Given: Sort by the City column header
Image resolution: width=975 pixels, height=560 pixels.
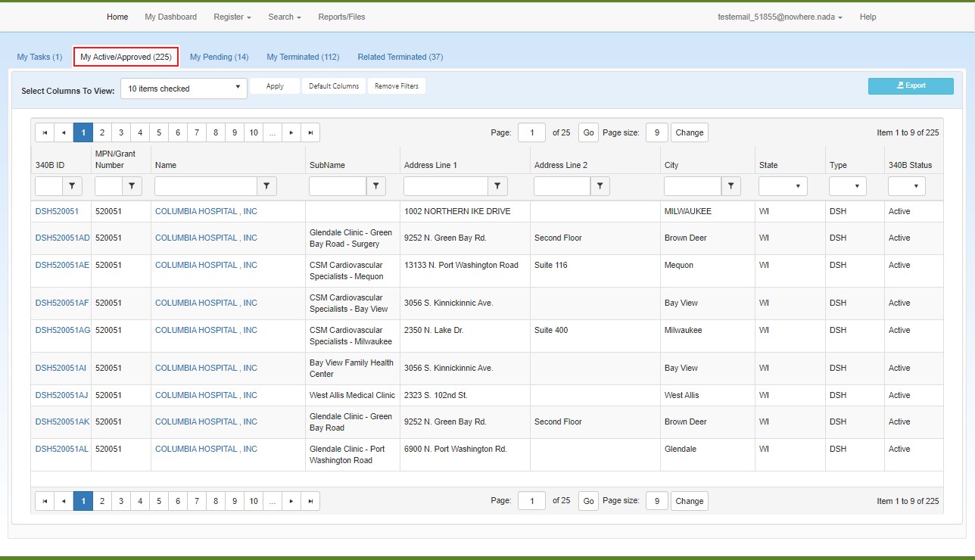Looking at the screenshot, I should pos(671,165).
